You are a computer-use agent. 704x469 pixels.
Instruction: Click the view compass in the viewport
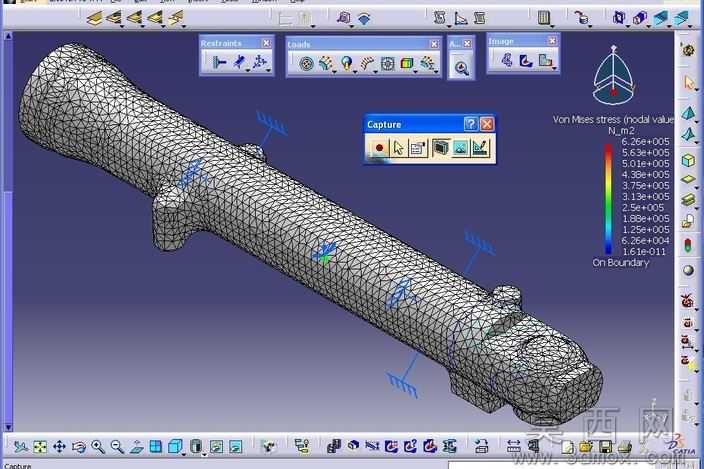pos(613,75)
